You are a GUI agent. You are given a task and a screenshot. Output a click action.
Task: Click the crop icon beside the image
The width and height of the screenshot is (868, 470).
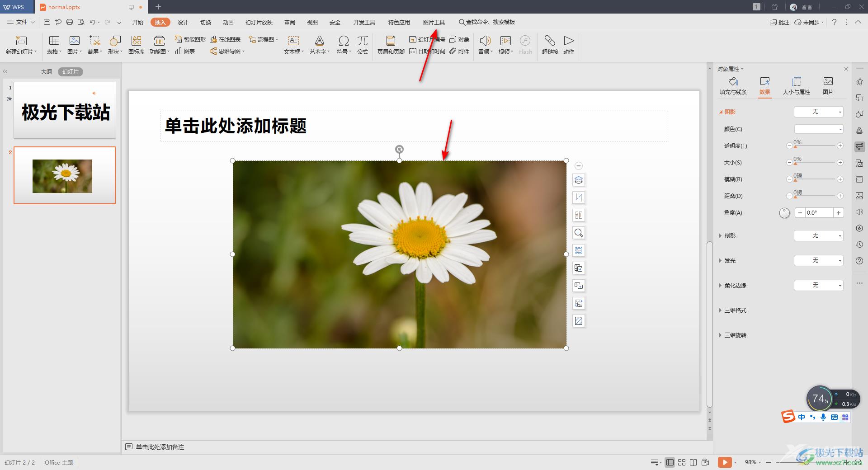click(x=579, y=197)
